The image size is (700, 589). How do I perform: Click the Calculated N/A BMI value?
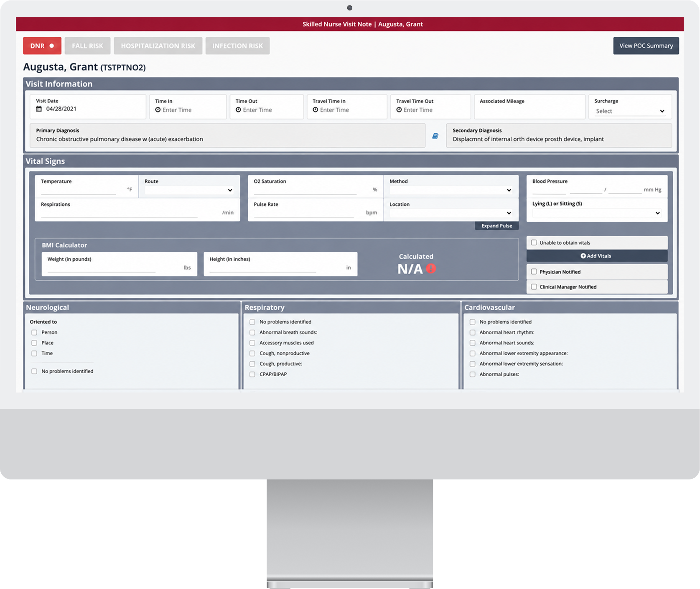click(410, 269)
